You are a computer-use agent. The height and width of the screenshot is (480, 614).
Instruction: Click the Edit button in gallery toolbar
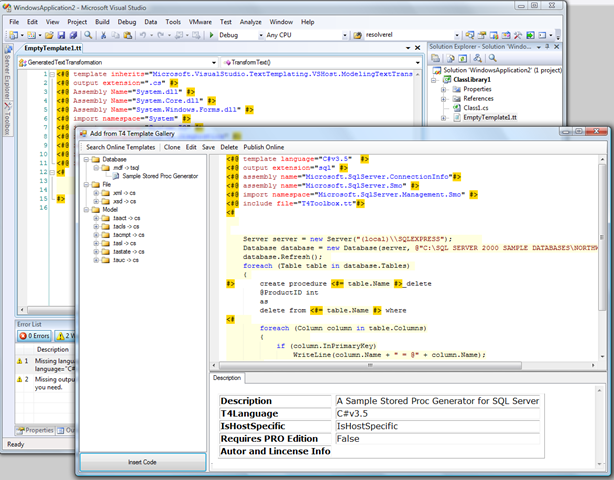(x=191, y=147)
